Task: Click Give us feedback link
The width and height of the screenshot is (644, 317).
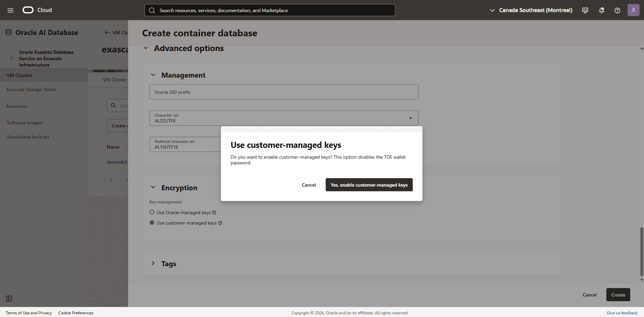Action: pos(622,313)
